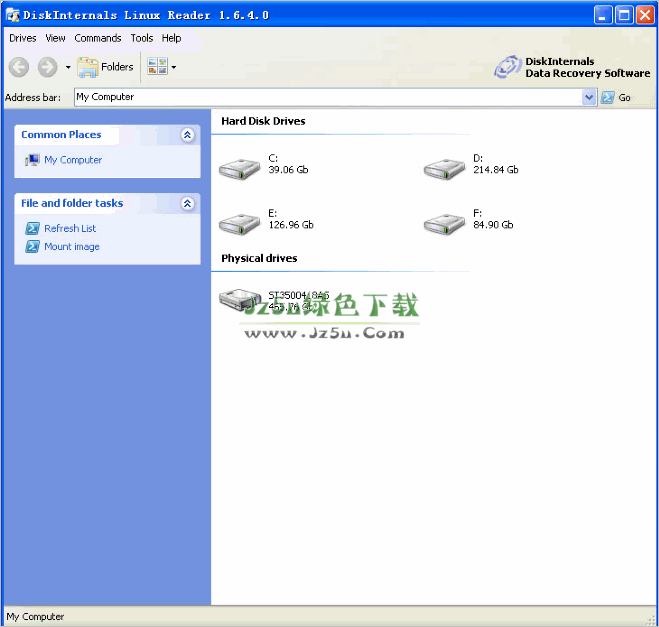
Task: Open the Drives menu
Action: point(23,38)
